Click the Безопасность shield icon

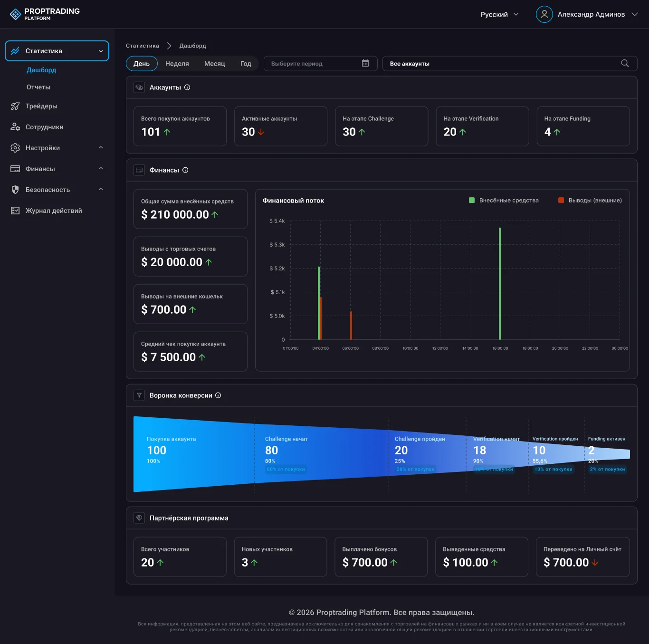(15, 190)
